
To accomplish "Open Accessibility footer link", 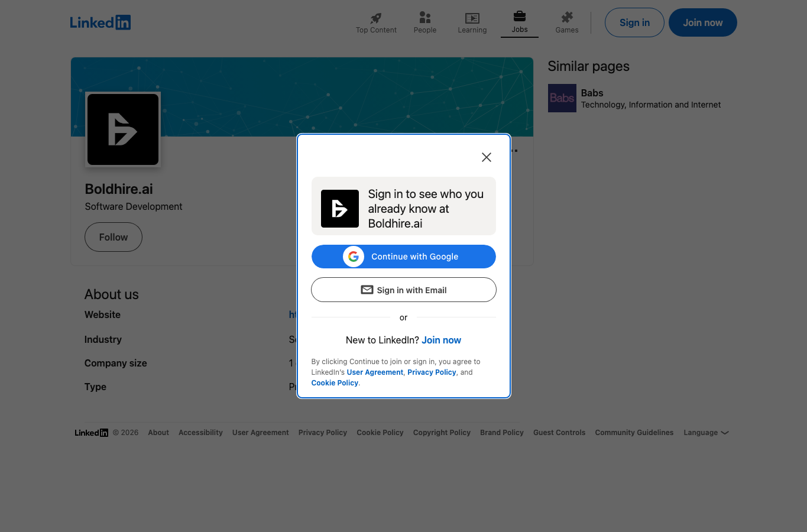I will (200, 433).
